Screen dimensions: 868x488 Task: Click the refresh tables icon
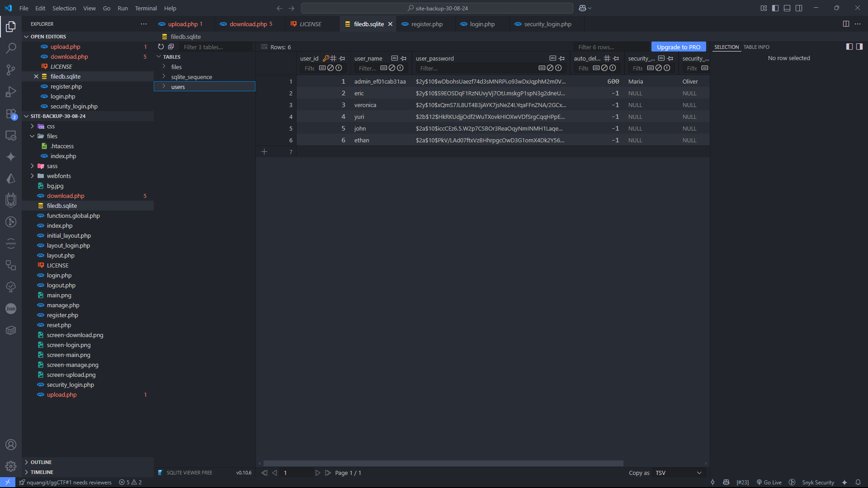(161, 47)
